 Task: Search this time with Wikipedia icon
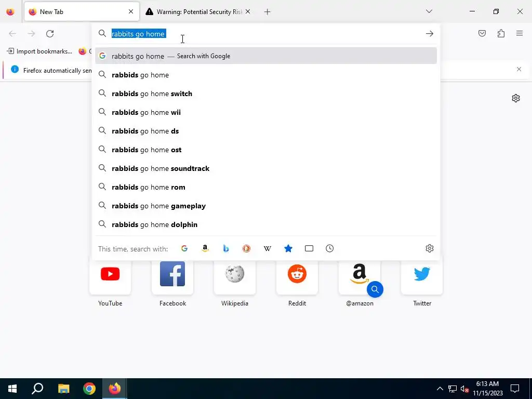click(x=268, y=248)
